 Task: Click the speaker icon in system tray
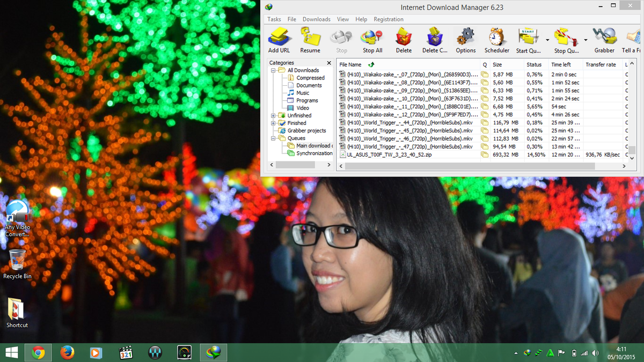tap(595, 352)
